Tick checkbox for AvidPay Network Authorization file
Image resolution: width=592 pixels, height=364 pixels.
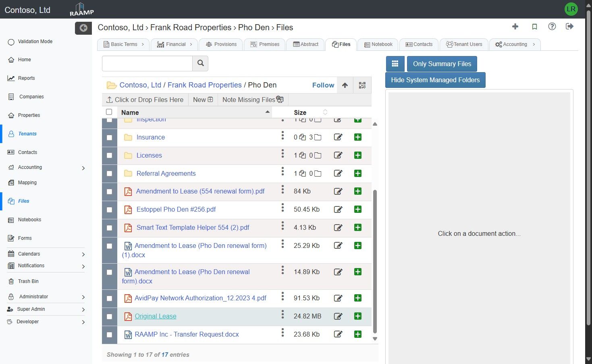coord(109,298)
